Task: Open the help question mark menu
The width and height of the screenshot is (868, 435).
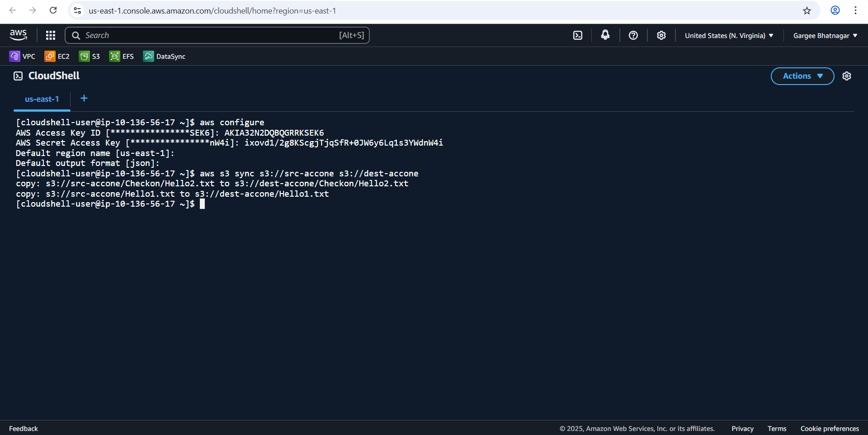Action: (633, 35)
